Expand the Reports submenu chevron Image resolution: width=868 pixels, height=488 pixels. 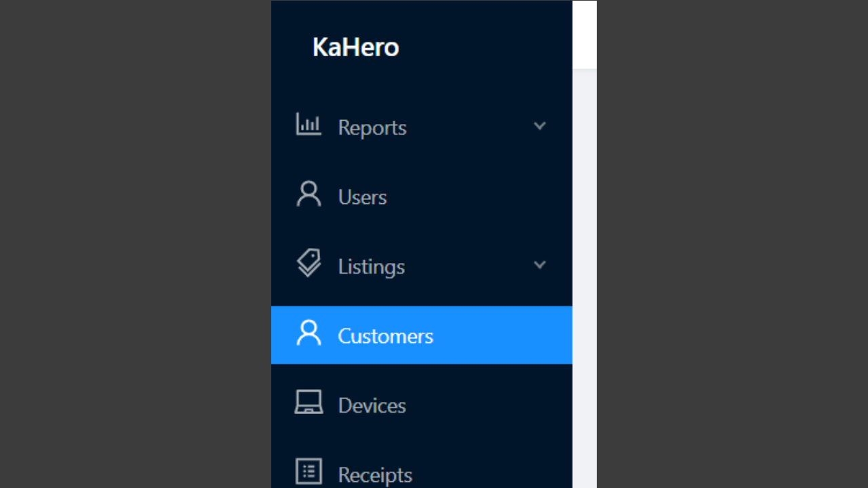click(540, 126)
